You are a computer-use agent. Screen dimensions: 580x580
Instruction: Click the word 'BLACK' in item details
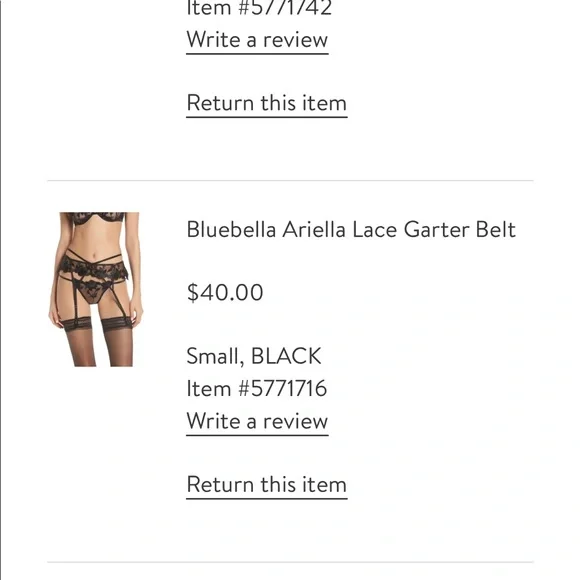286,356
